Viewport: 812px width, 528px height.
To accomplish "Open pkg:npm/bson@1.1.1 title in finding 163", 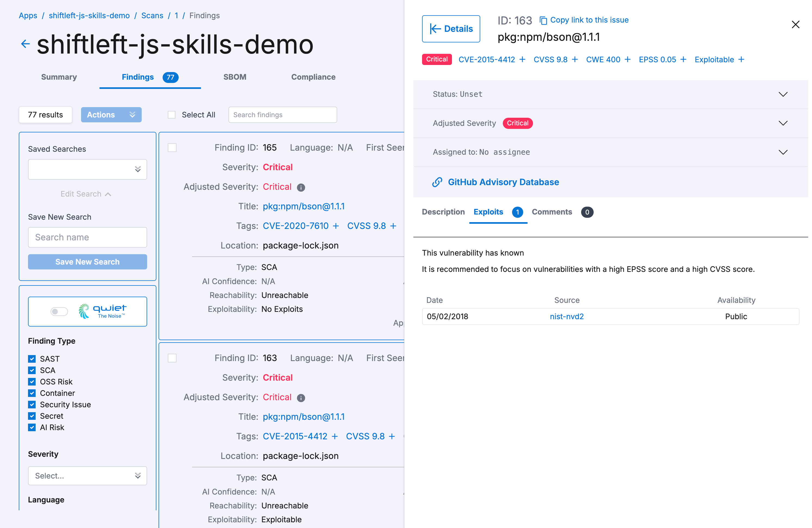I will pos(304,417).
